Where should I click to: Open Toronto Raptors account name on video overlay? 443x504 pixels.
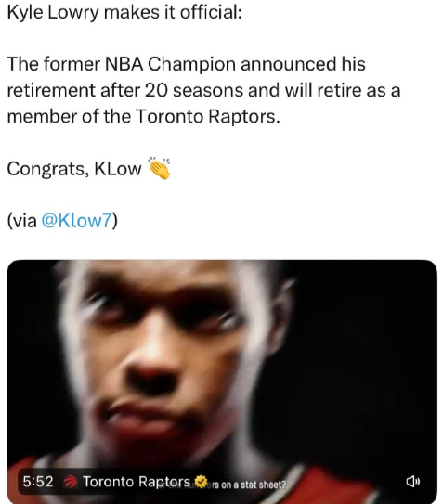(x=137, y=481)
